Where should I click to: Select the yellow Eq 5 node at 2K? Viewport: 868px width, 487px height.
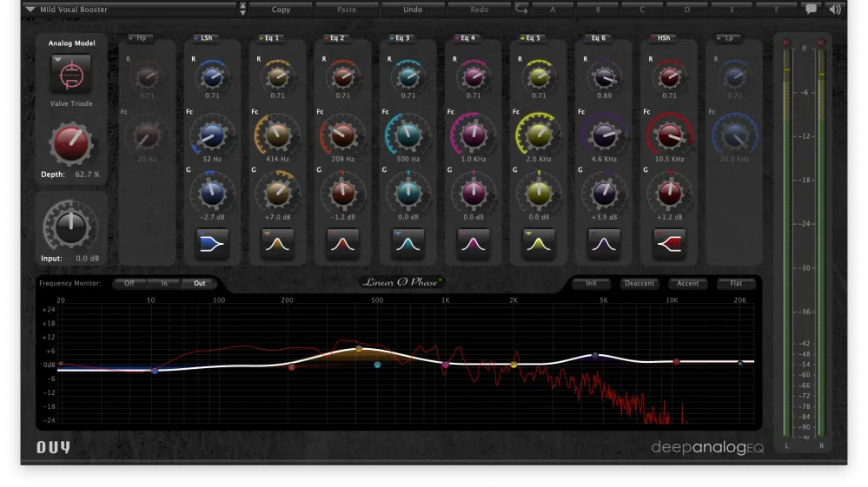(x=514, y=365)
